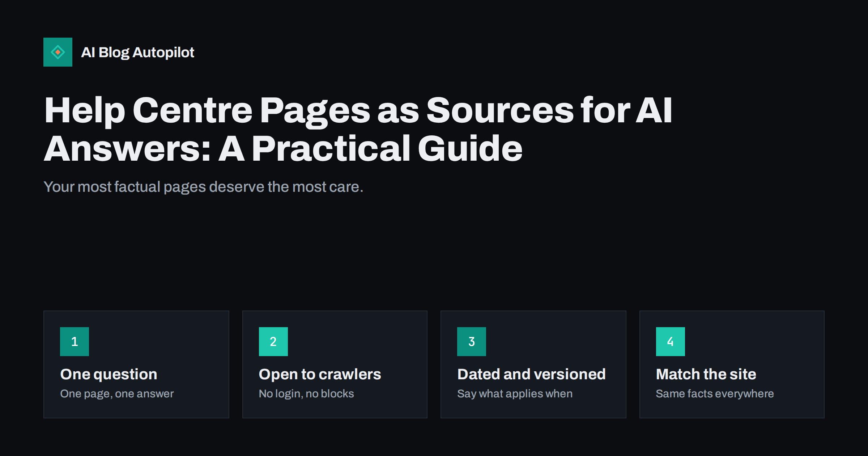The image size is (868, 456).
Task: Click the text 'One page, one answer'
Action: coord(117,394)
